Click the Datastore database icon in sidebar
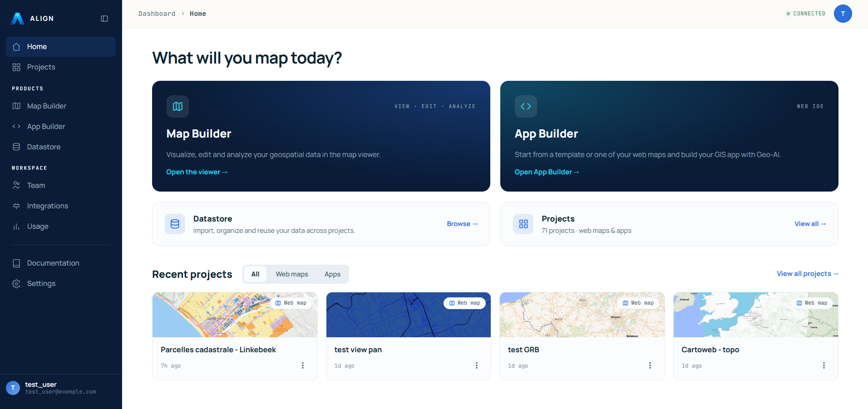 pyautogui.click(x=16, y=147)
